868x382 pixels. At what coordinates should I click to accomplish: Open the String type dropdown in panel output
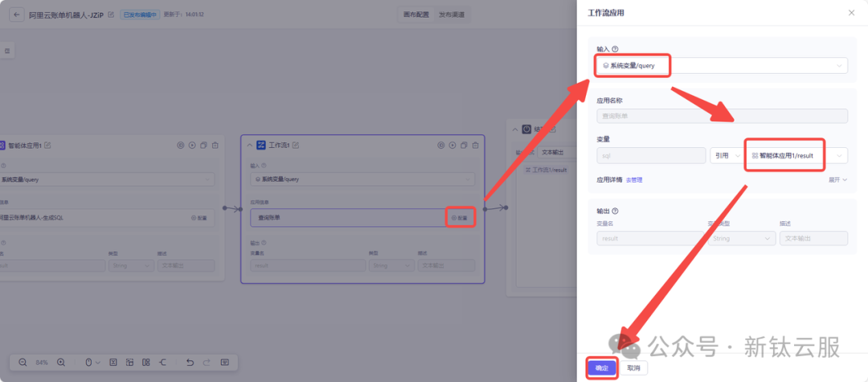pos(742,238)
